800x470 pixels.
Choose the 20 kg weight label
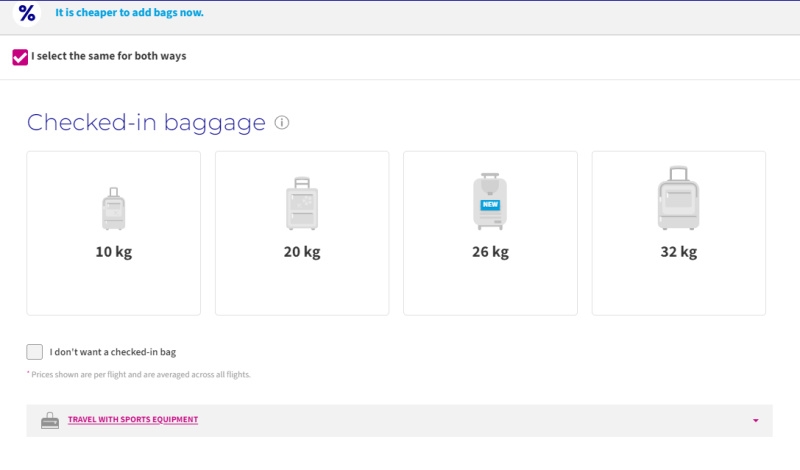coord(302,252)
